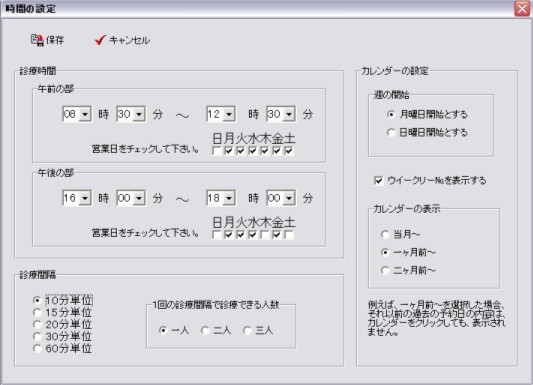Select 30分単位 interval radio button

tap(37, 336)
